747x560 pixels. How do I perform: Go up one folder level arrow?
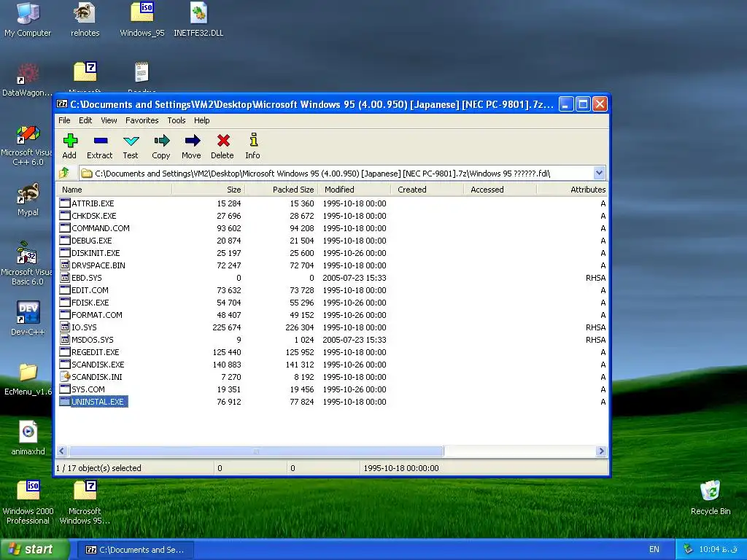pyautogui.click(x=65, y=173)
